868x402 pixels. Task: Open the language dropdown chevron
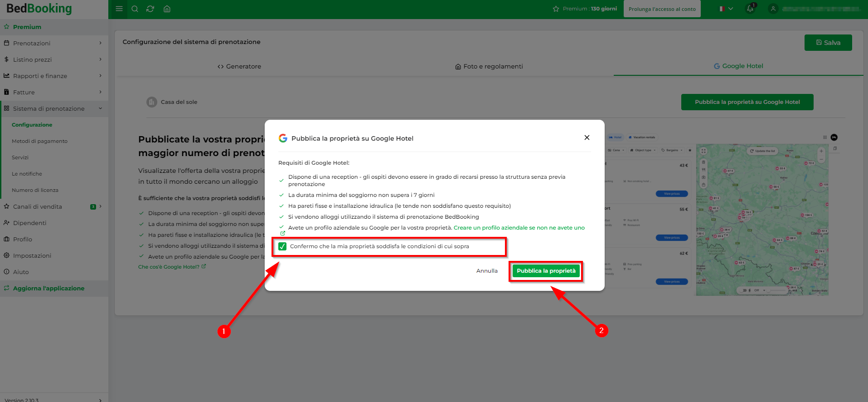pos(731,9)
